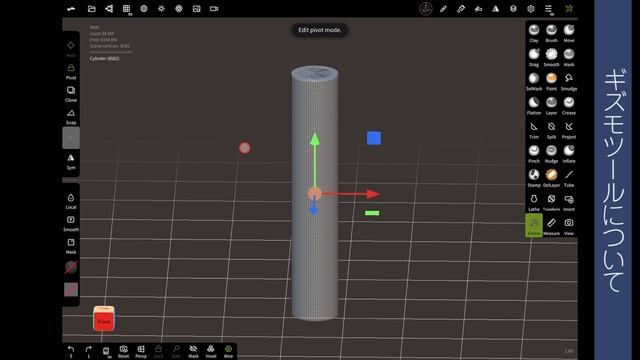Open the Lighting sun menu
640x360 pixels.
coord(161,9)
